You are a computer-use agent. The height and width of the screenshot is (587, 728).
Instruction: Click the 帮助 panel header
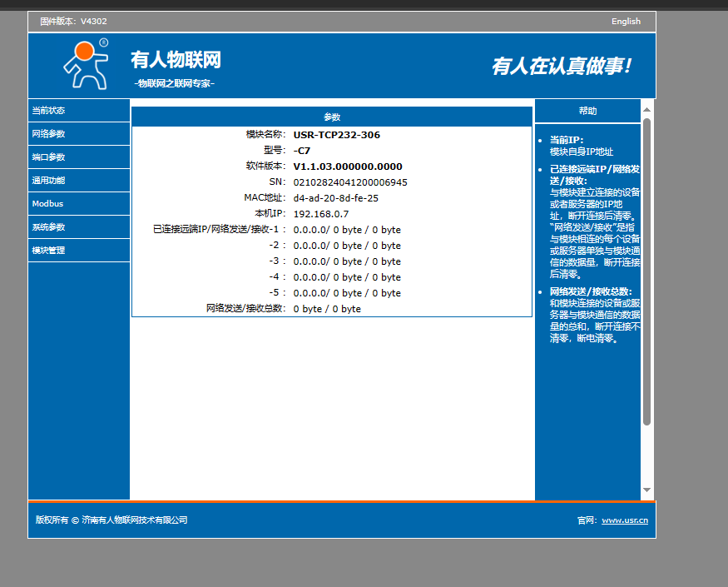587,111
